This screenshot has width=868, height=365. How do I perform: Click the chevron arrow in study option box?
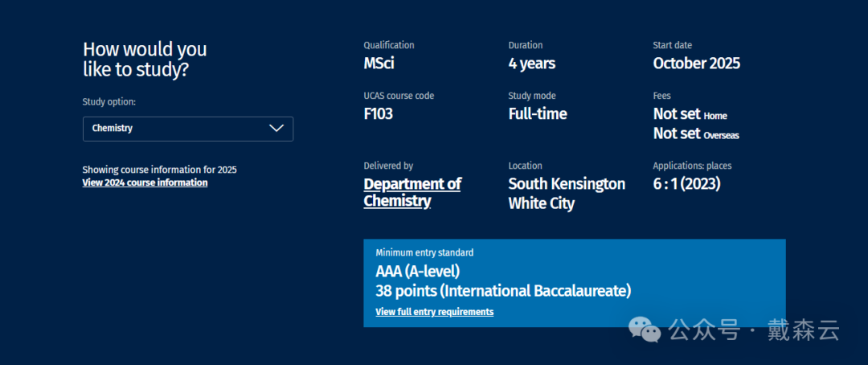[x=276, y=129]
